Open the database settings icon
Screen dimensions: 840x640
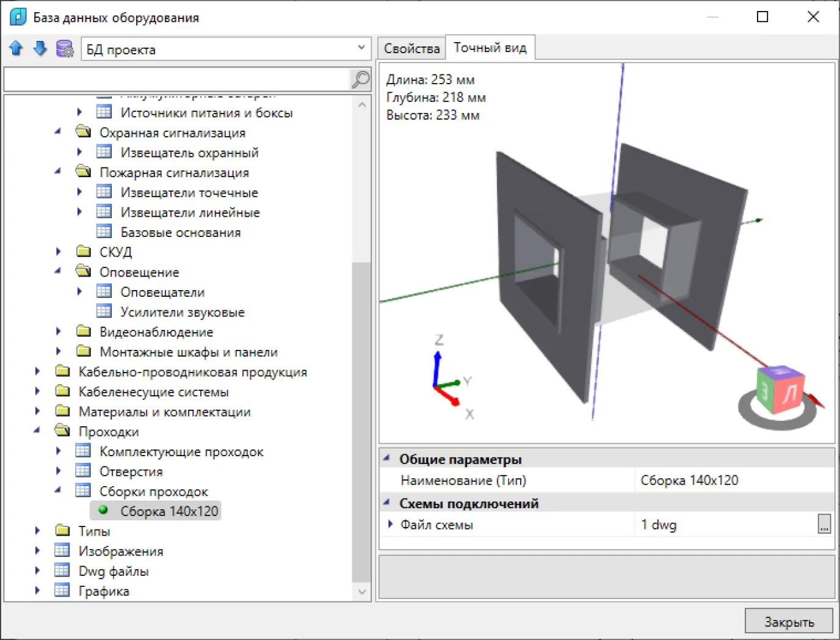point(65,49)
